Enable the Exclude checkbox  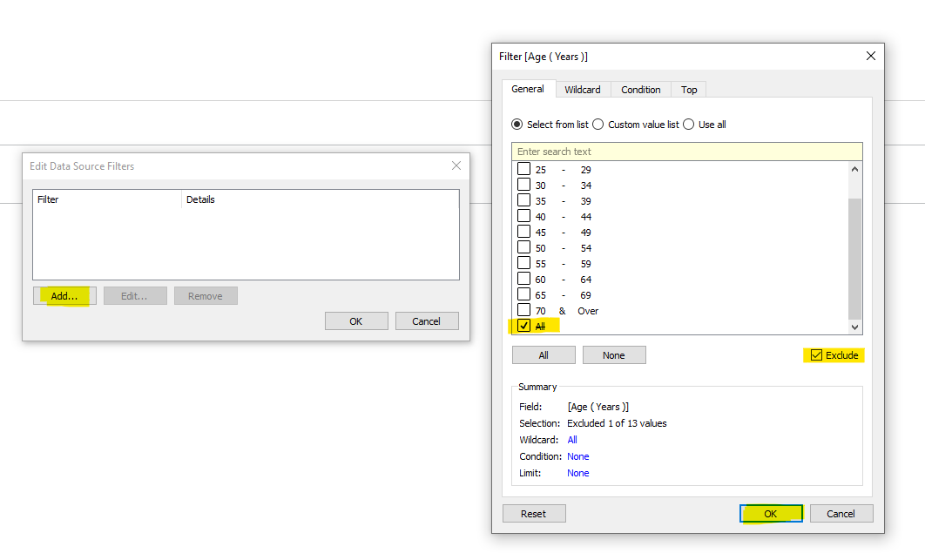tap(816, 355)
